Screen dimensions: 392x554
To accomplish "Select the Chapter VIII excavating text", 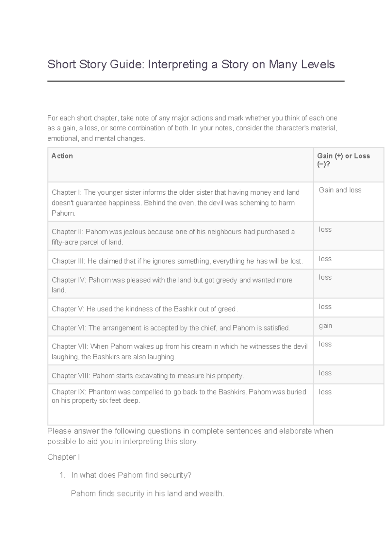I will pyautogui.click(x=148, y=376).
